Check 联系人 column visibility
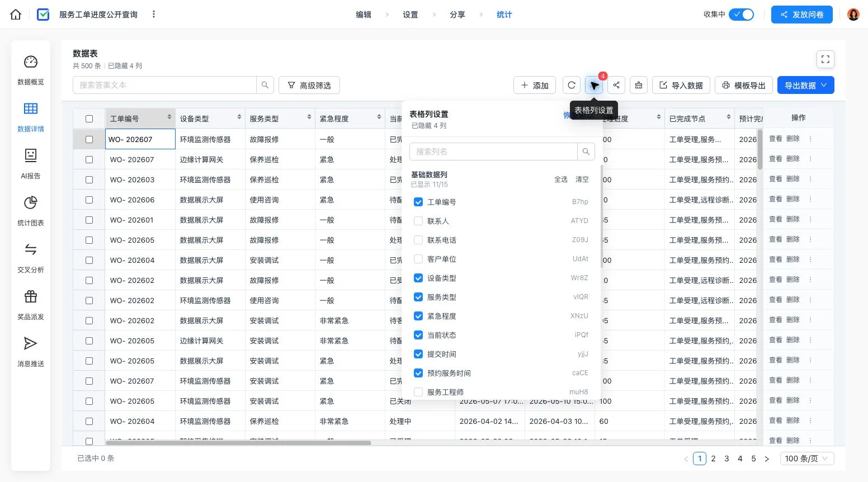 (418, 221)
